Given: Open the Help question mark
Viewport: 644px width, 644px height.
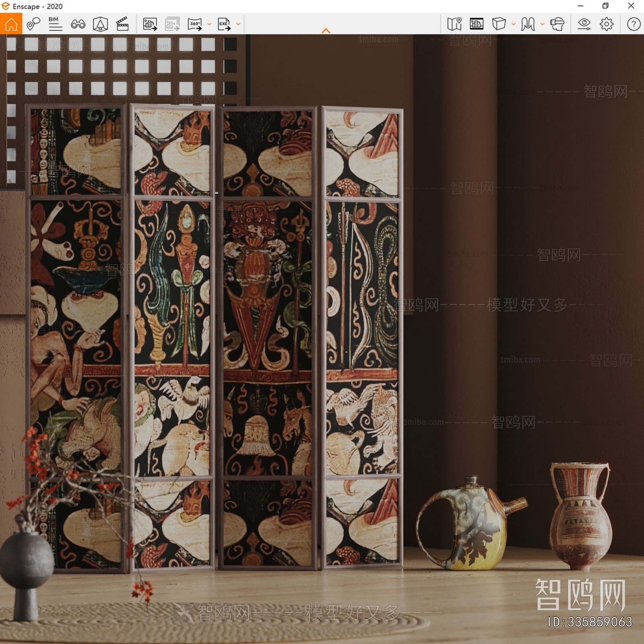Looking at the screenshot, I should [634, 24].
